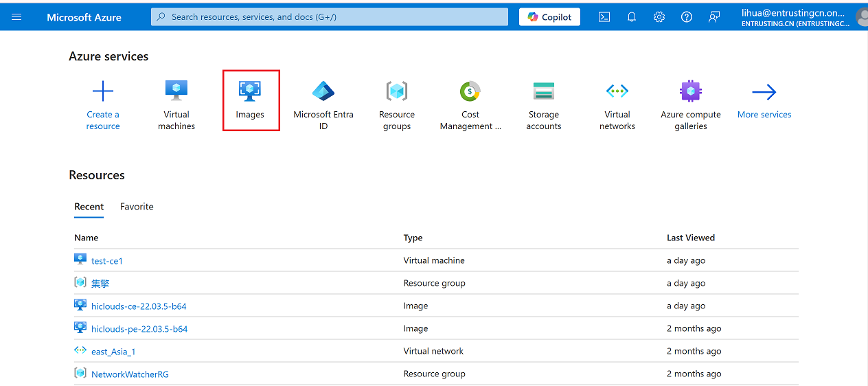
Task: Open the hiclouds-pe-22.03.5-b64 link
Action: (x=139, y=329)
